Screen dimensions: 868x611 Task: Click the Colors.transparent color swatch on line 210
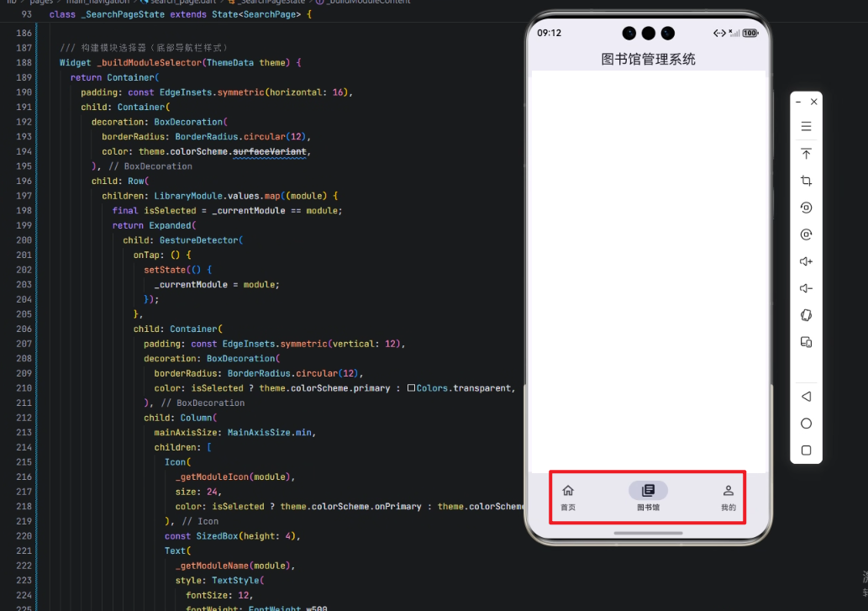(411, 388)
